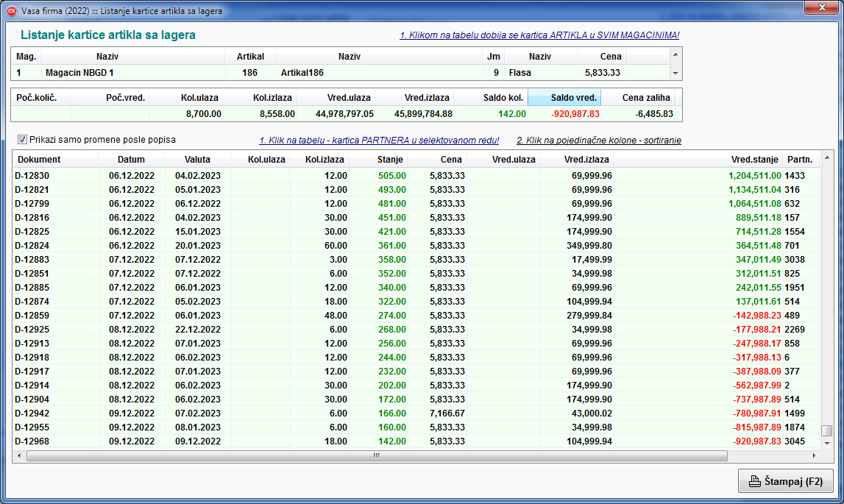Select document row D-12913
Image resolution: width=844 pixels, height=504 pixels.
click(x=416, y=344)
